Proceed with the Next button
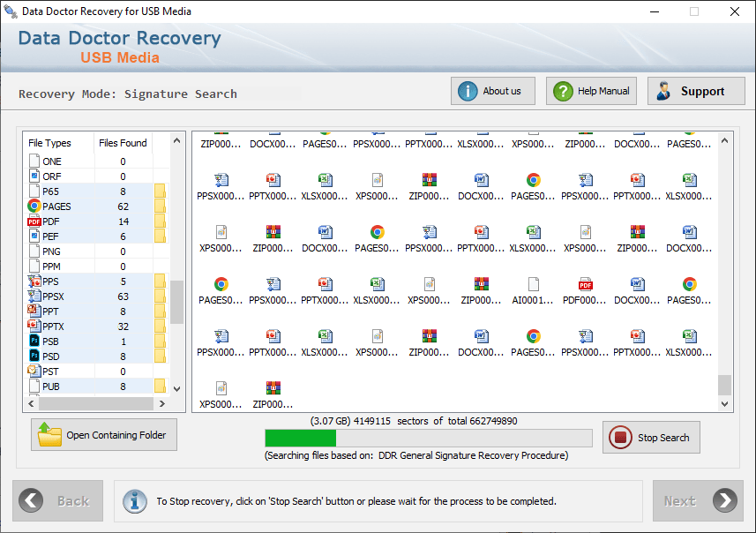The width and height of the screenshot is (756, 533). [x=698, y=500]
